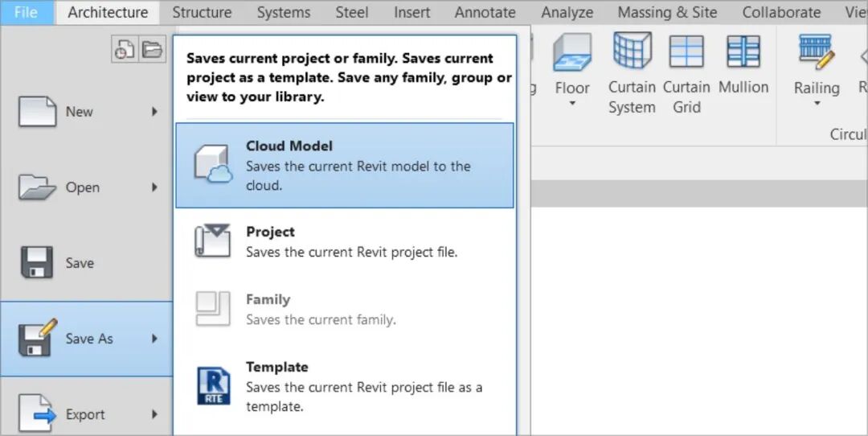Open the Massing & Site tab

click(667, 12)
